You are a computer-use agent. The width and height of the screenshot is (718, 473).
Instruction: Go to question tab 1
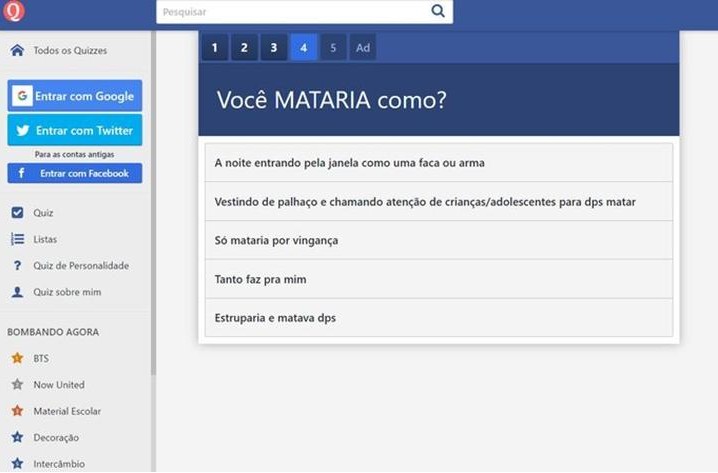click(213, 48)
